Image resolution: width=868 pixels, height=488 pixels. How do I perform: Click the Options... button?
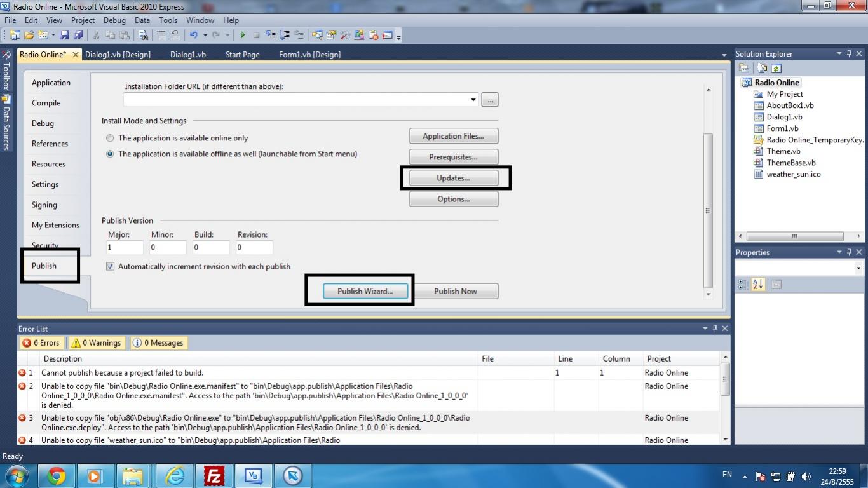coord(453,199)
